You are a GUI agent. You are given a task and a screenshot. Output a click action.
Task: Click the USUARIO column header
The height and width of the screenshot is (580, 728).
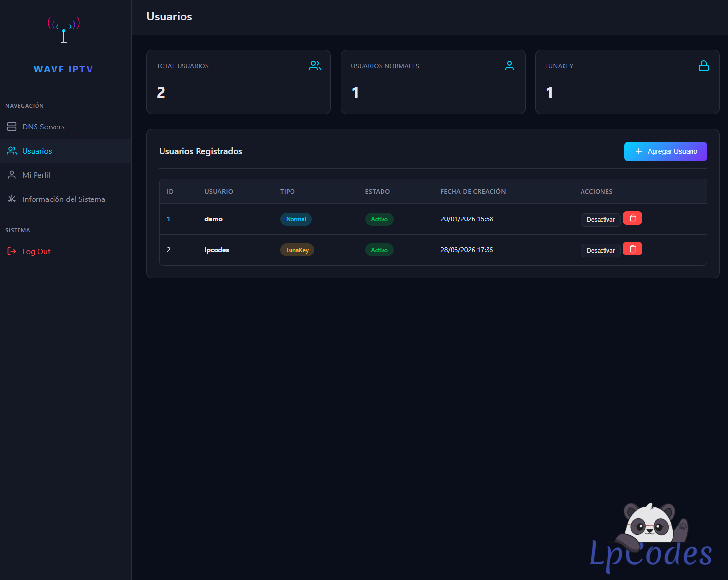click(x=218, y=192)
